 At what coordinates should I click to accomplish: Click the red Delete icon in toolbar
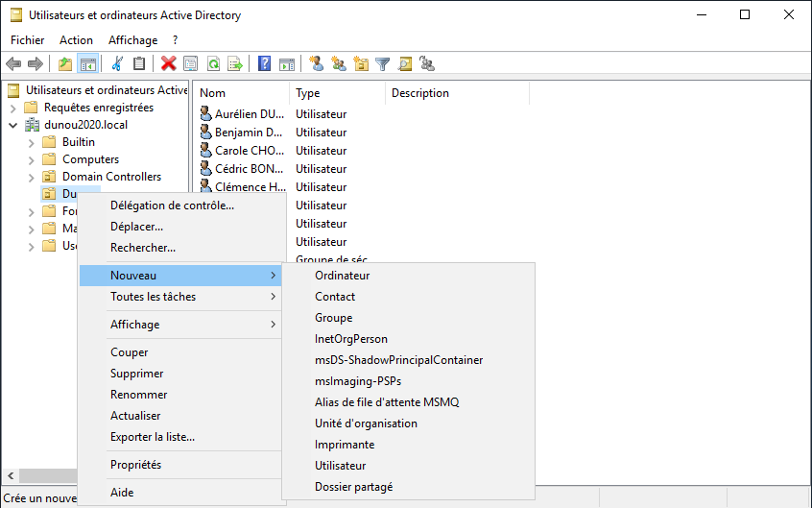point(169,64)
